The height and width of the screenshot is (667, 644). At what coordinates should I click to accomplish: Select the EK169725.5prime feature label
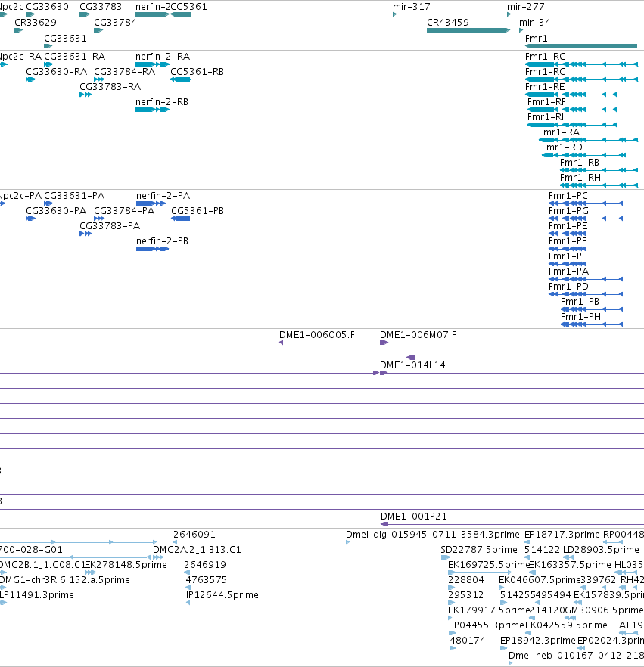click(x=489, y=565)
